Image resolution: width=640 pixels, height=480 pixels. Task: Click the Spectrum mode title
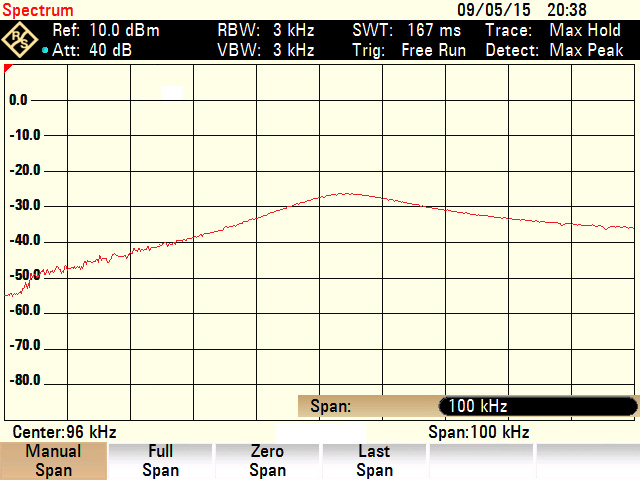point(38,10)
